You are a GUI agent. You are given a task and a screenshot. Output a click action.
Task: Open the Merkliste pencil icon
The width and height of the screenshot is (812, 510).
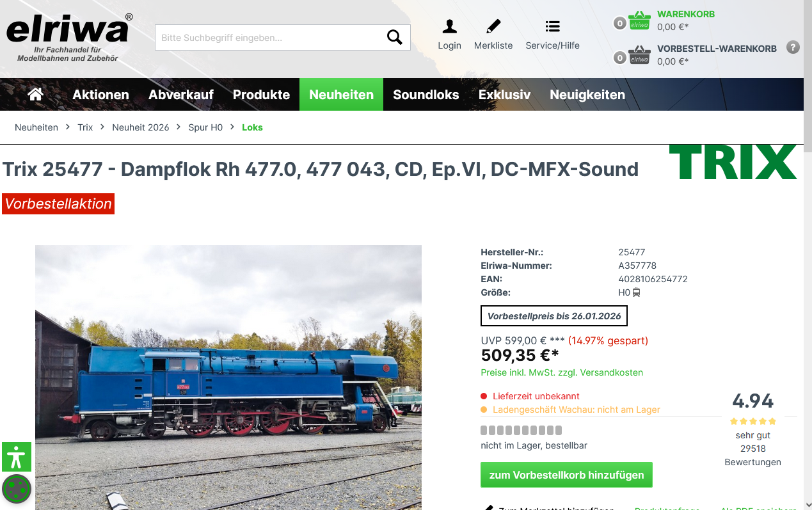click(493, 26)
